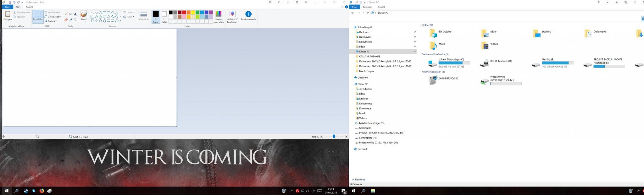This screenshot has height=195, width=644.
Task: Pick the line shape in Formen gallery
Action: pos(92,13)
